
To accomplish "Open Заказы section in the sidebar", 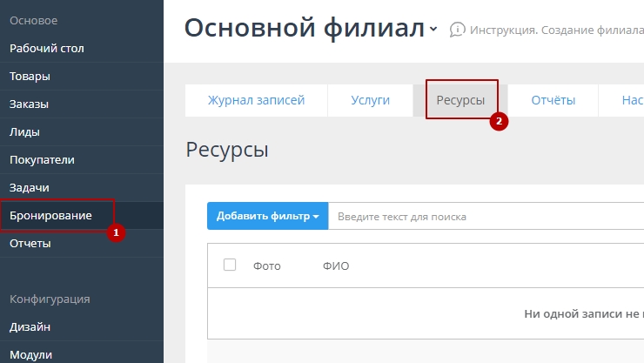I will 29,104.
